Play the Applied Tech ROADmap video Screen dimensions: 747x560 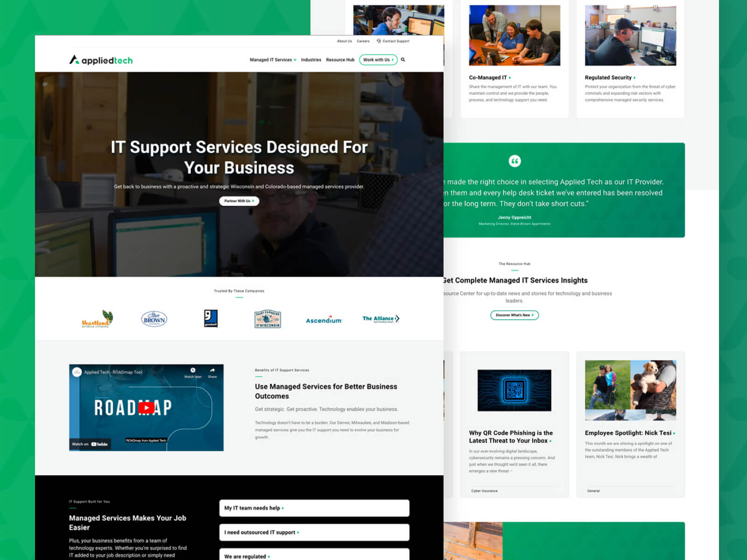click(146, 407)
